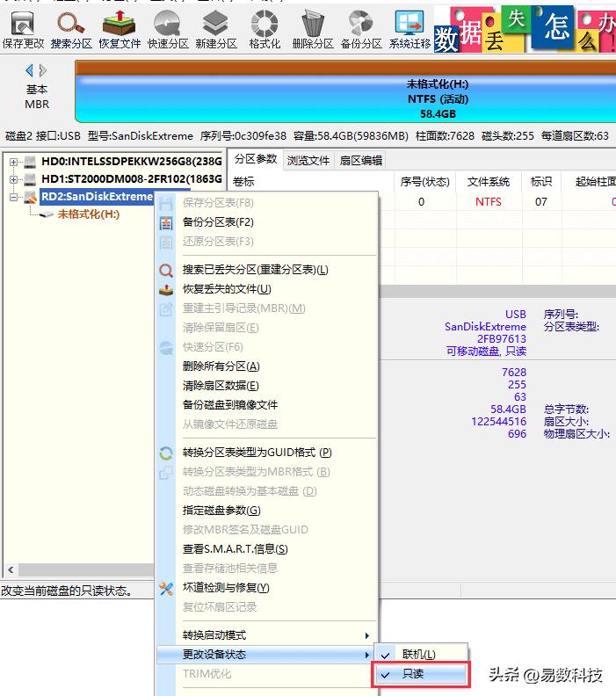This screenshot has width=616, height=696.
Task: Click the 可移动磁盘, 只读 value
Action: click(x=486, y=352)
